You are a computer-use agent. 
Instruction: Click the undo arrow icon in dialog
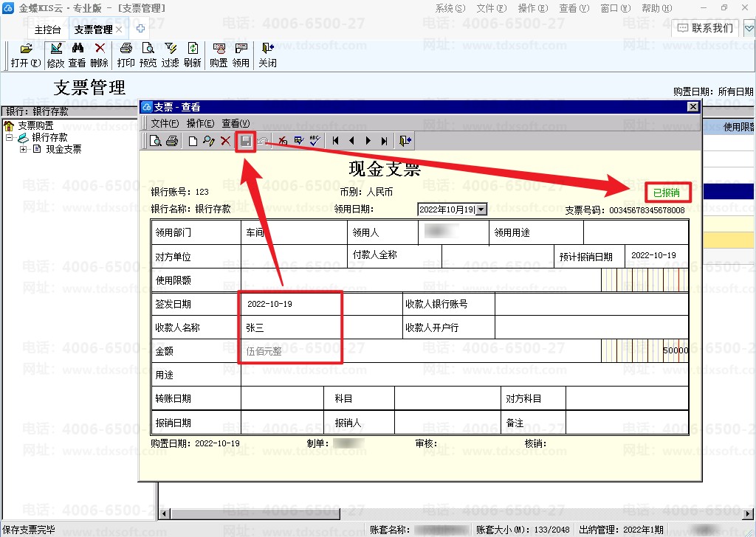pos(262,141)
